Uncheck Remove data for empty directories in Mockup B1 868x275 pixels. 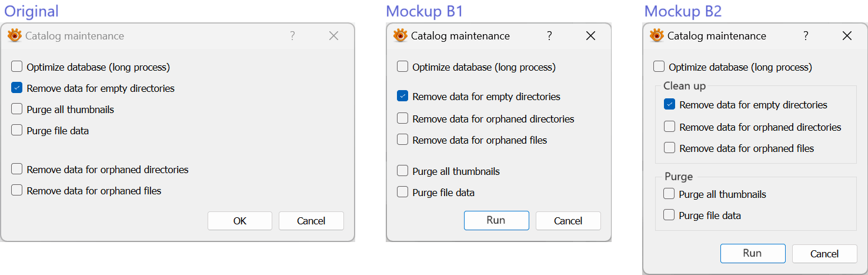point(403,97)
